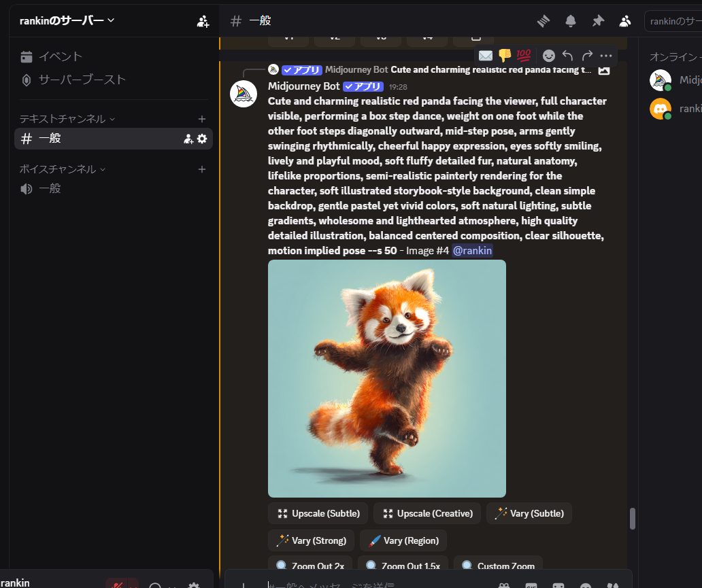Click the notification bell icon
The height and width of the screenshot is (588, 702).
click(x=571, y=21)
